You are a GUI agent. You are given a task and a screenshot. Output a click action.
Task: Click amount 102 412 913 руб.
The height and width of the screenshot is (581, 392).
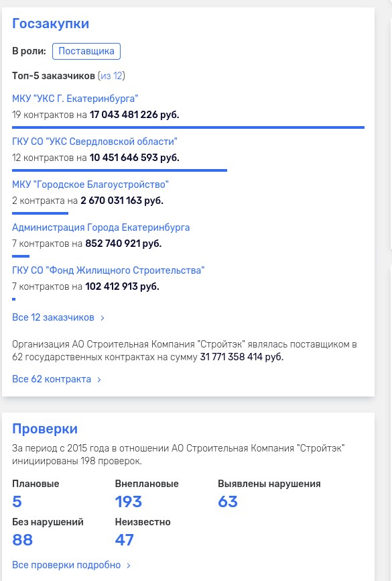coord(122,286)
